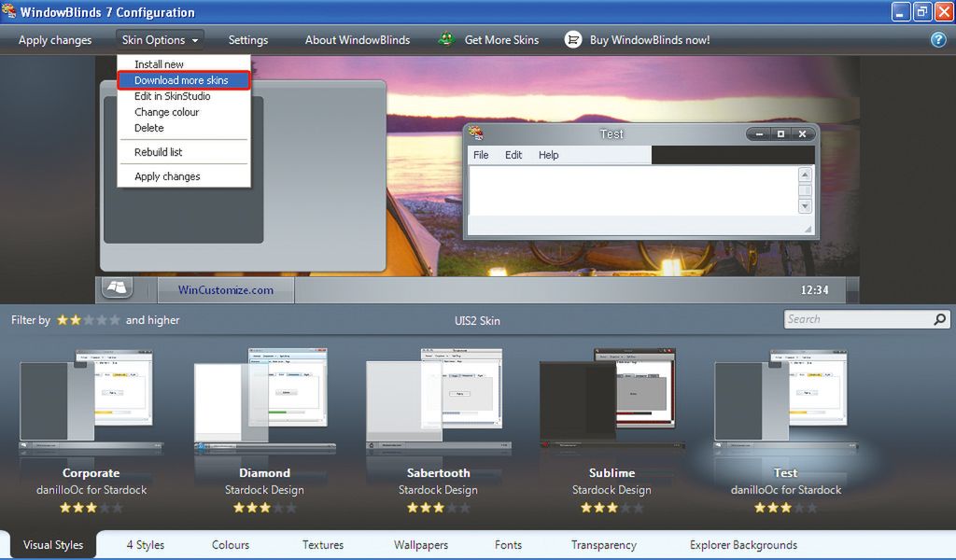Screen dimensions: 956x560
Task: Click the danilloOc for Stardock text under Corporate
Action: [x=91, y=490]
